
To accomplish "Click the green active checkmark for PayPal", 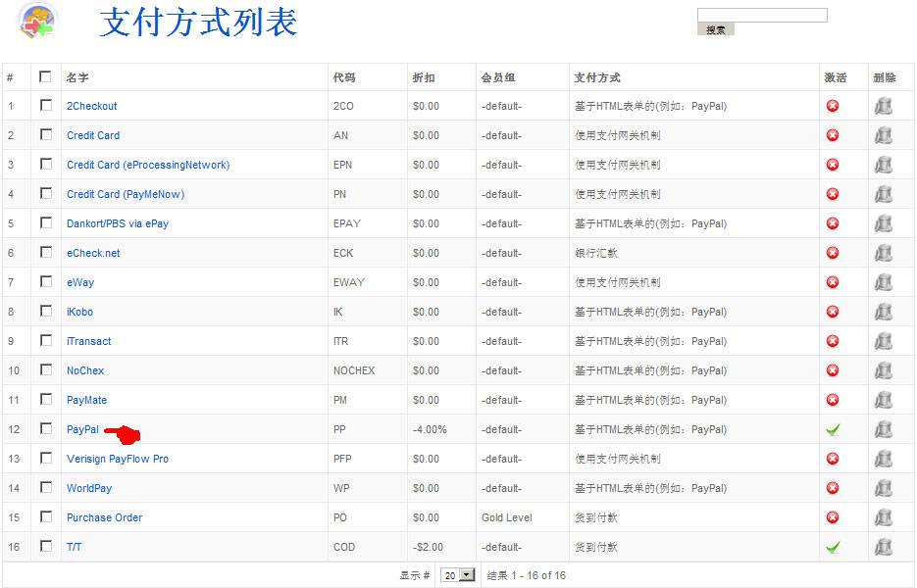I will (x=833, y=429).
